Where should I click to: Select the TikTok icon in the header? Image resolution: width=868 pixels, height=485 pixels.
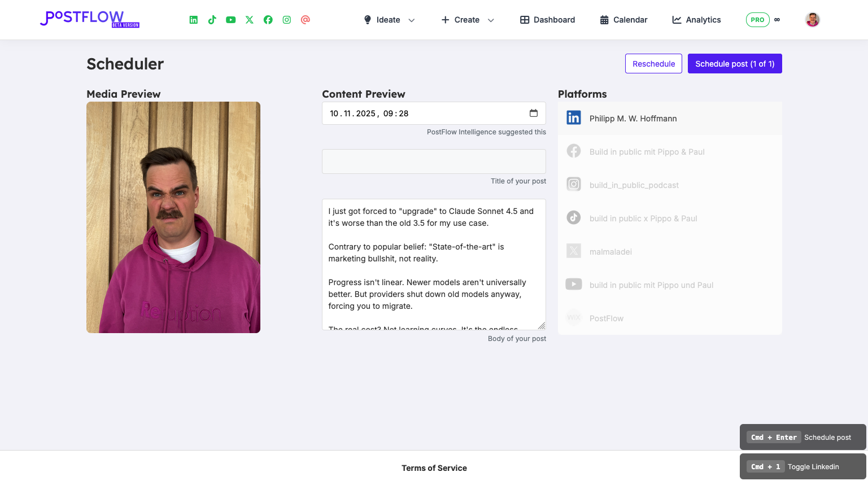coord(212,19)
